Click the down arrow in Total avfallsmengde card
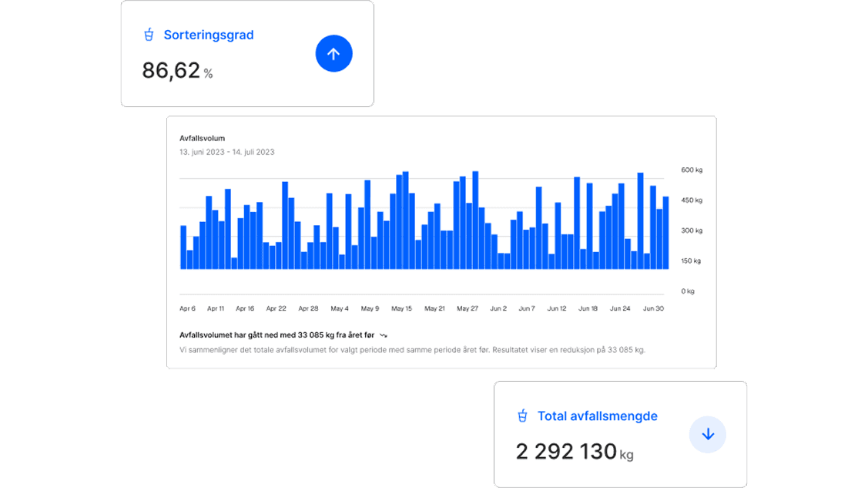This screenshot has width=868, height=488. pyautogui.click(x=707, y=435)
